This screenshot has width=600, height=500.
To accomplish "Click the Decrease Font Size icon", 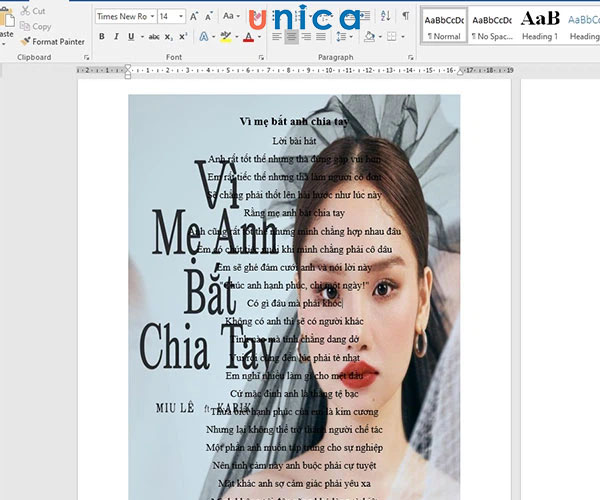I will tap(209, 16).
